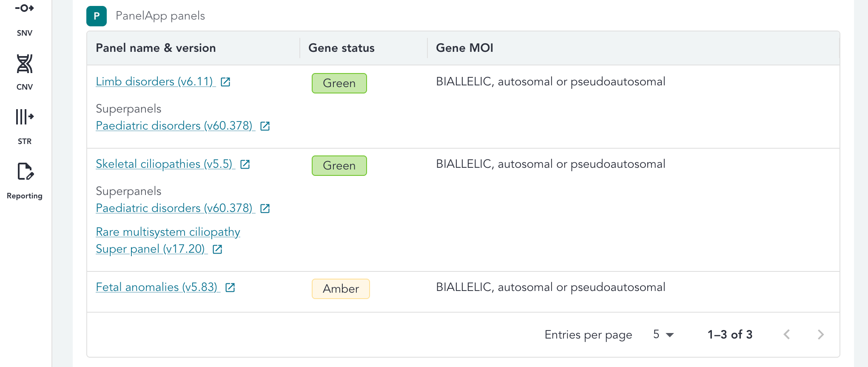The width and height of the screenshot is (868, 367).
Task: Click external link icon beside Fetal anomalies
Action: click(x=230, y=288)
